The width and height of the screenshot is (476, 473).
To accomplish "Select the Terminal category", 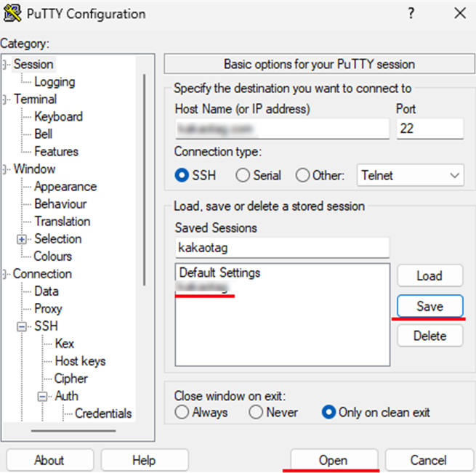I will tap(35, 100).
